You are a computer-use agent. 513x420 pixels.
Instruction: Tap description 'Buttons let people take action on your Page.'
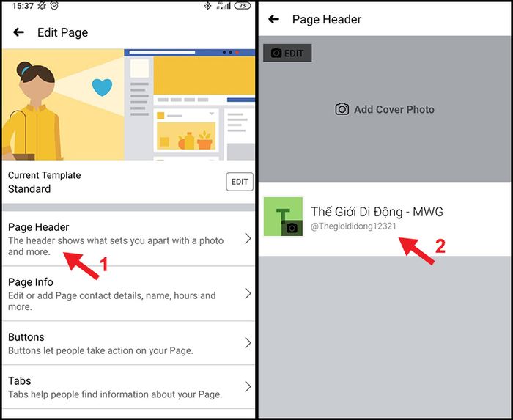pyautogui.click(x=100, y=350)
